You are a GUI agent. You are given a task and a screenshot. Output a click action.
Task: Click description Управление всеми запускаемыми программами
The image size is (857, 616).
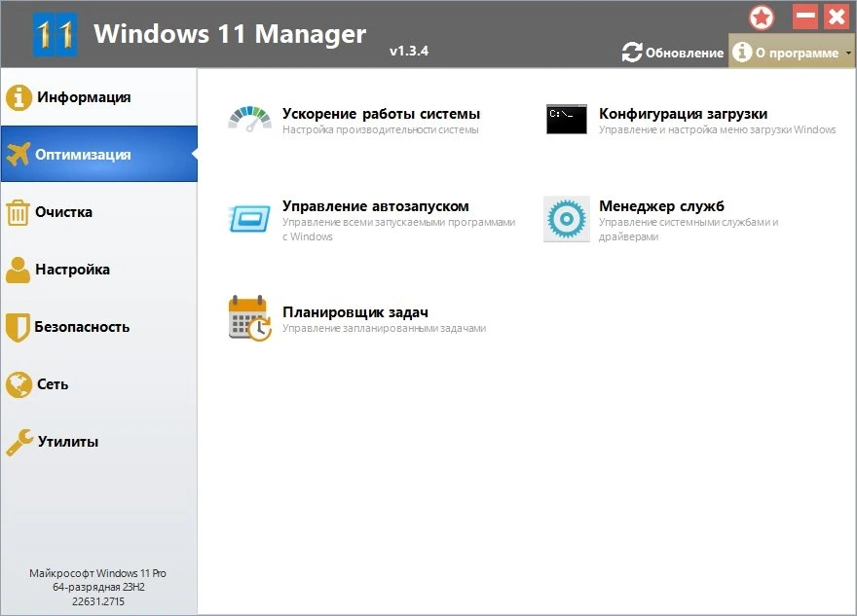pyautogui.click(x=399, y=230)
